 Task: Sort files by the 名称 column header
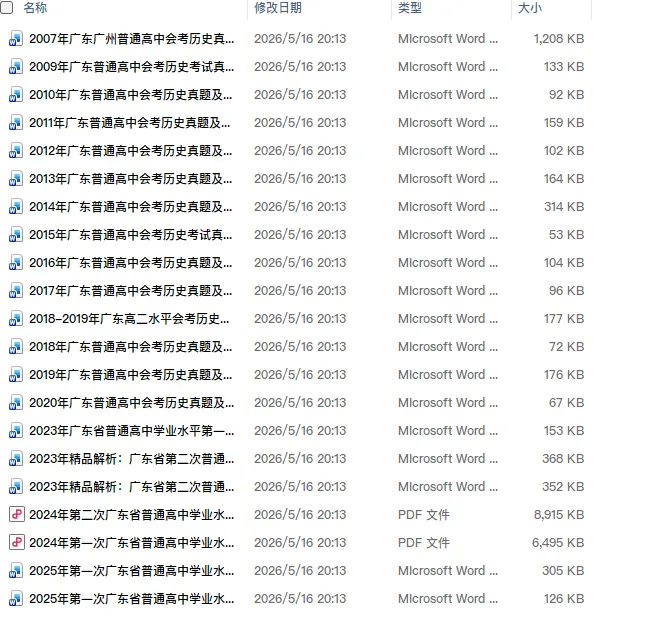click(x=35, y=8)
